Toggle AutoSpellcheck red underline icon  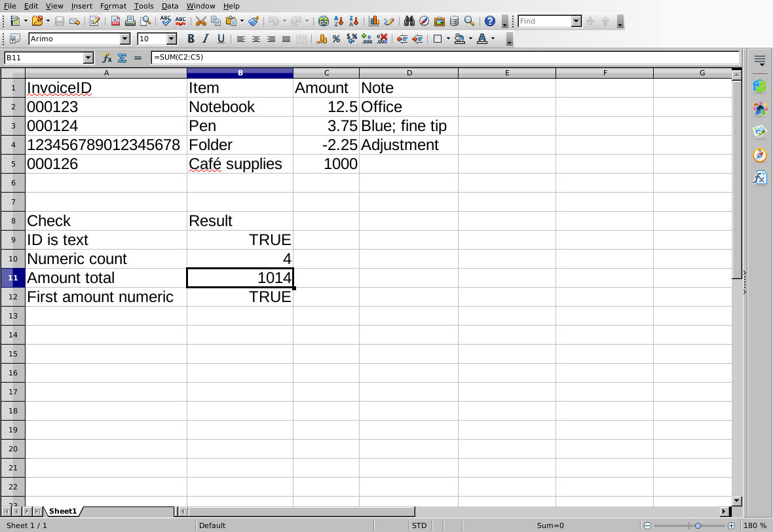(181, 21)
